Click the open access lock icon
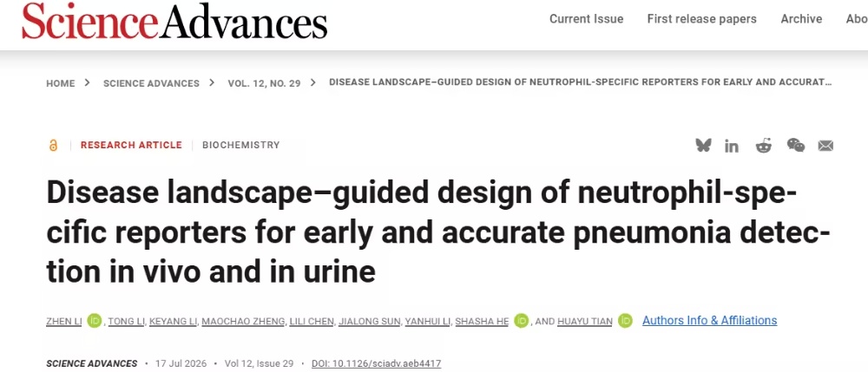Screen dimensions: 868x372 [x=53, y=146]
